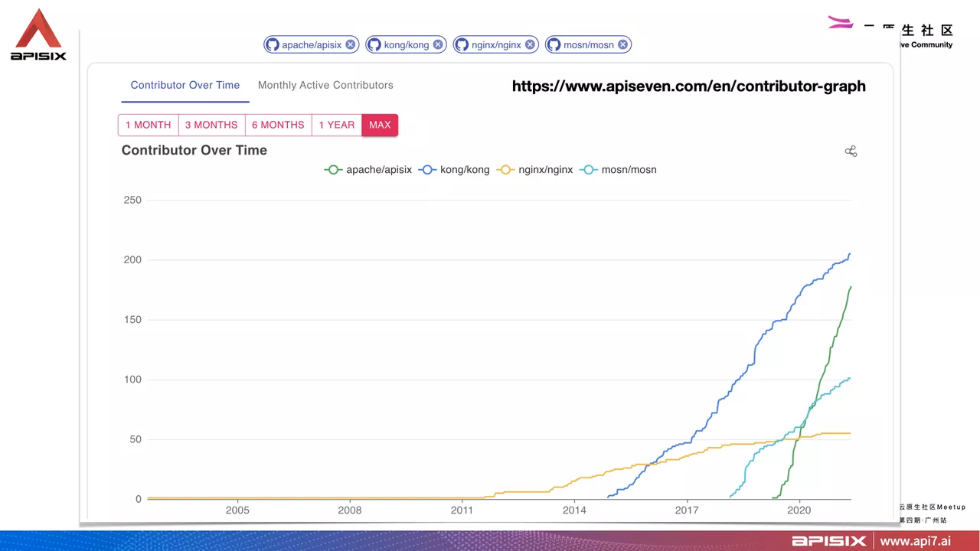The image size is (980, 551).
Task: Select the 1 YEAR time range
Action: [337, 125]
